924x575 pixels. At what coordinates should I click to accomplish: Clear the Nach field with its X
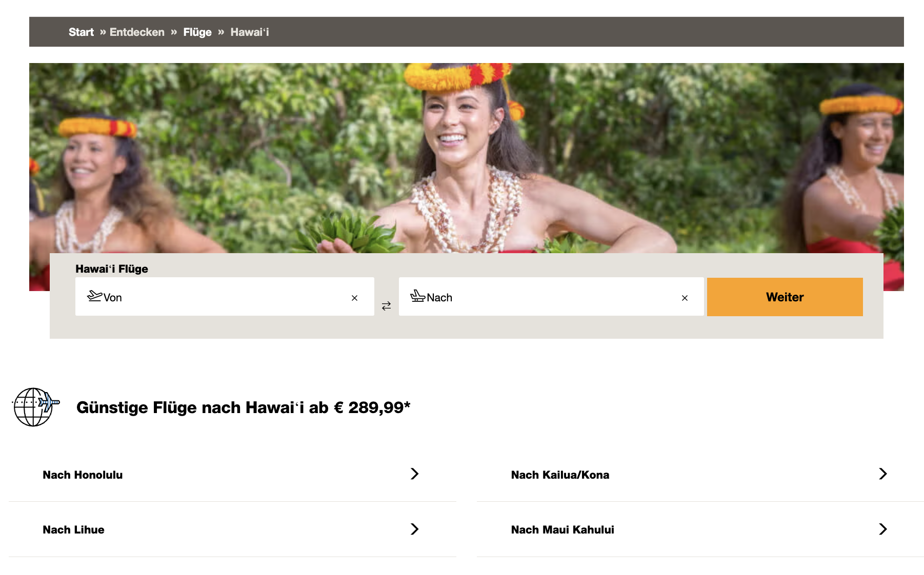685,298
